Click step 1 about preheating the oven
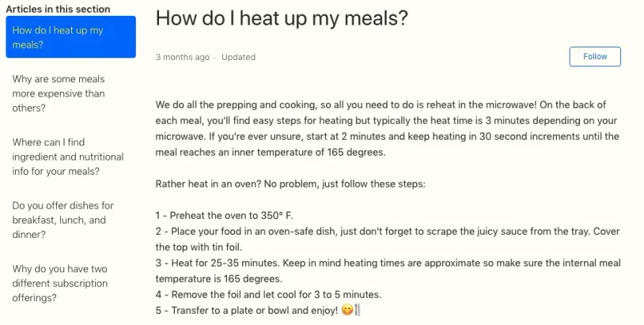The width and height of the screenshot is (644, 325). [224, 215]
